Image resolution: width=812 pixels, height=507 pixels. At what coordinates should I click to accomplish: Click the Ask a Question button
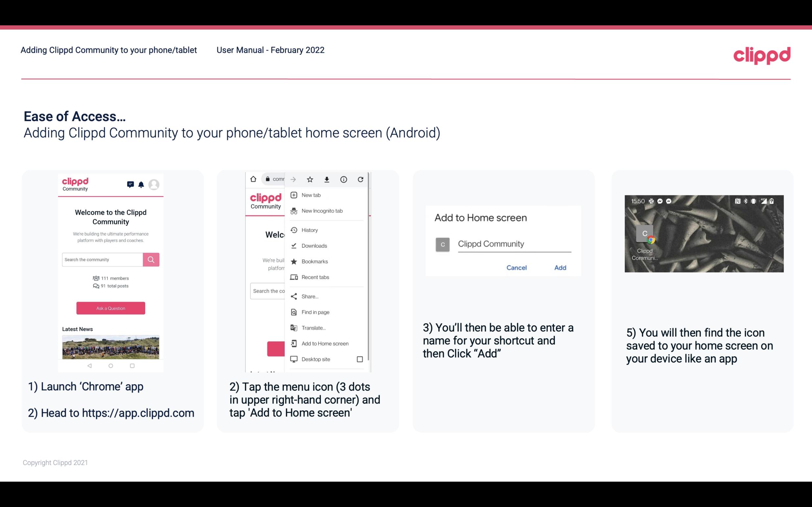[110, 308]
